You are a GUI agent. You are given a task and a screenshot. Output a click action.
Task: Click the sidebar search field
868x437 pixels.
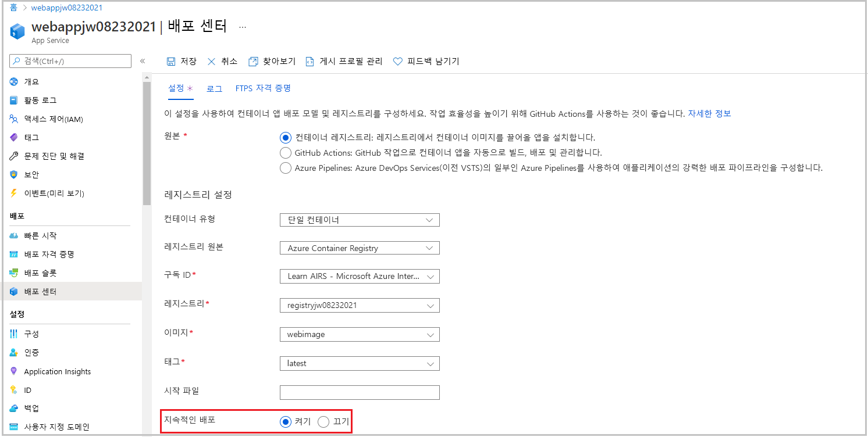tap(70, 61)
